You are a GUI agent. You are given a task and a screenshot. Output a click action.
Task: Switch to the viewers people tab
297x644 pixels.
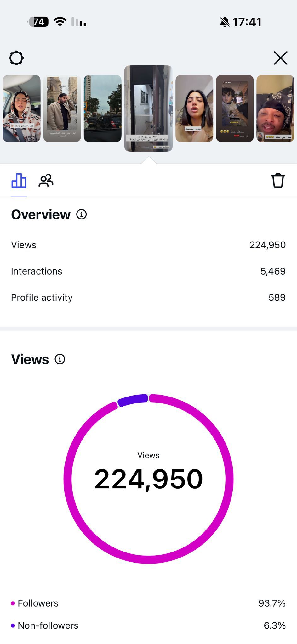pyautogui.click(x=46, y=180)
